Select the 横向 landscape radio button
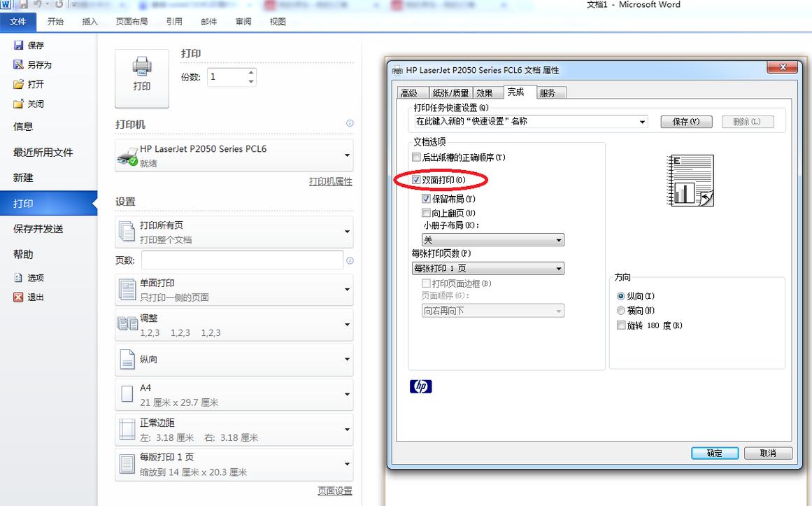The width and height of the screenshot is (812, 506). coord(620,311)
